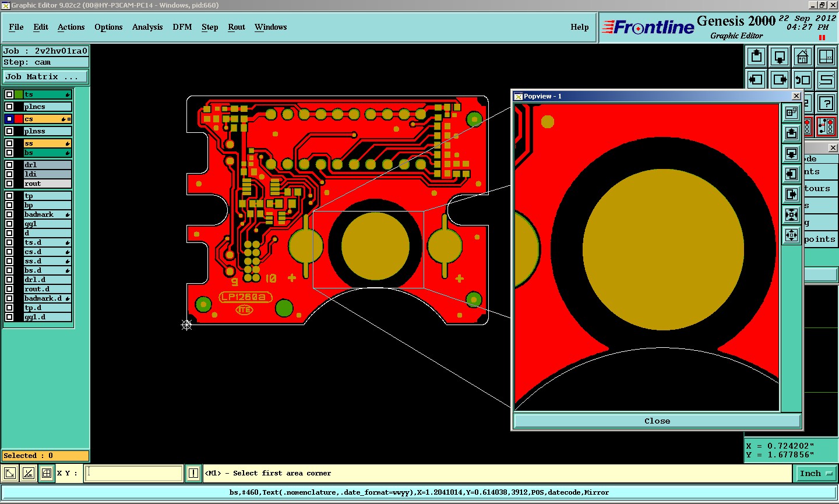Open the Rout menu
Viewport: 839px width, 504px height.
pyautogui.click(x=237, y=27)
